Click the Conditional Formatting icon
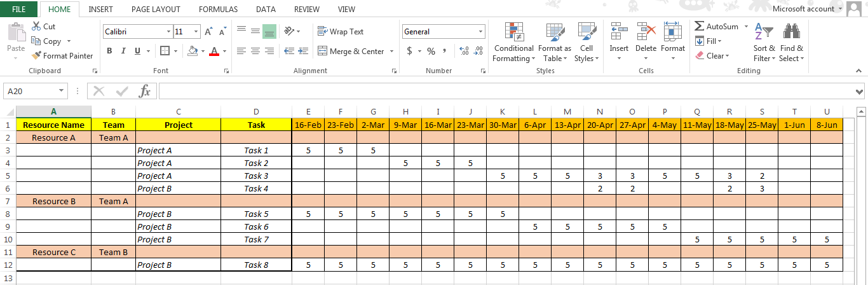The image size is (868, 285). tap(513, 32)
